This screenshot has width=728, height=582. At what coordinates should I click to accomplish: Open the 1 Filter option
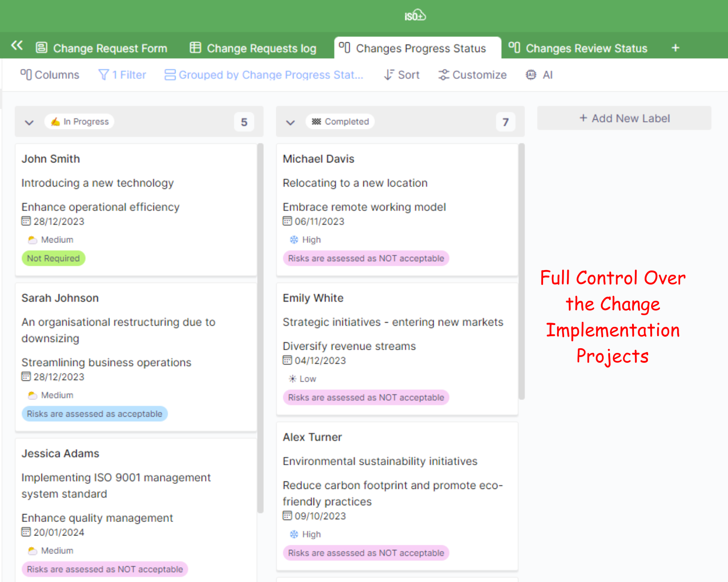122,75
